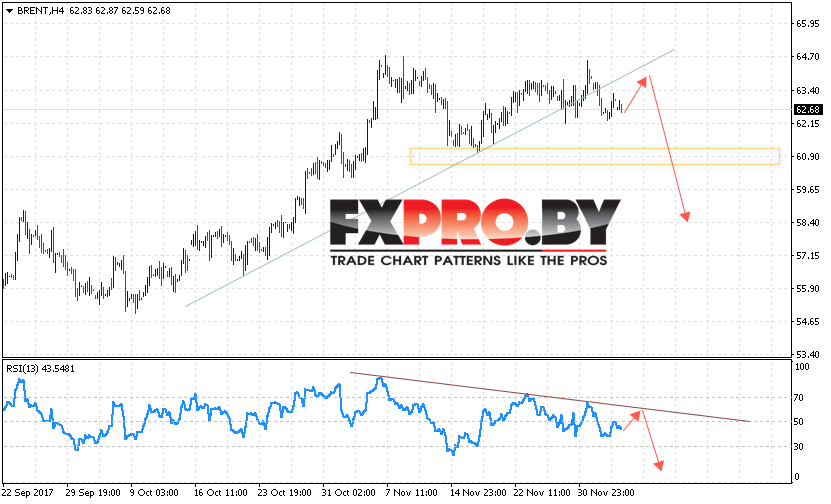Click the 62.15 price axis label
This screenshot has height=504, width=831.
pos(808,123)
